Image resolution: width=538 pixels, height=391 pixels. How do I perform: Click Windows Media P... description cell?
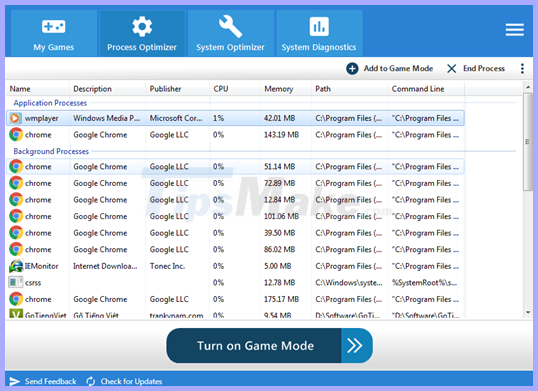point(106,118)
